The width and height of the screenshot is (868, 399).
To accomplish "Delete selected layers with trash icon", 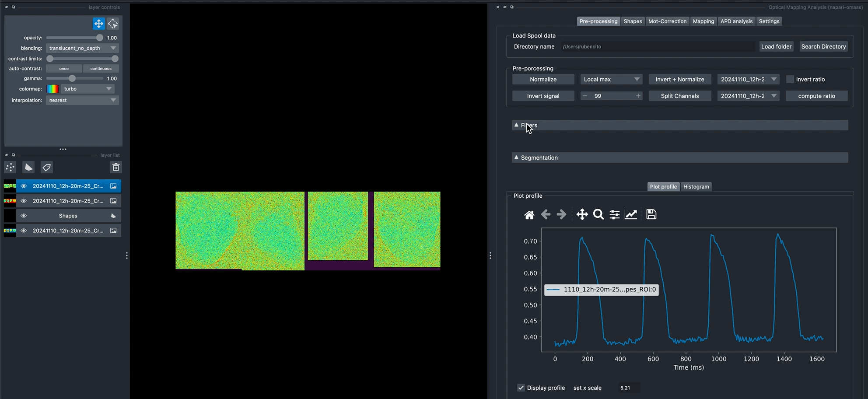I will (115, 167).
